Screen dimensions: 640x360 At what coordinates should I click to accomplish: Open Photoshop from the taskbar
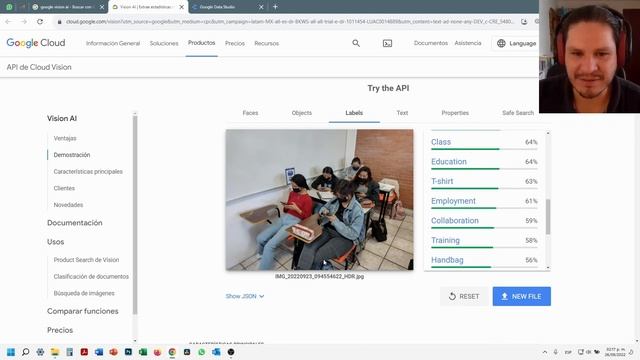click(x=128, y=352)
